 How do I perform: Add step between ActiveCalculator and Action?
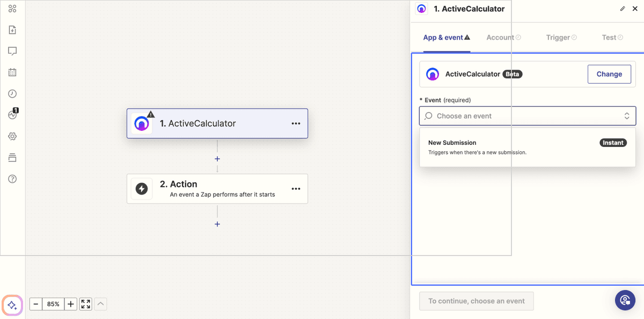(217, 159)
